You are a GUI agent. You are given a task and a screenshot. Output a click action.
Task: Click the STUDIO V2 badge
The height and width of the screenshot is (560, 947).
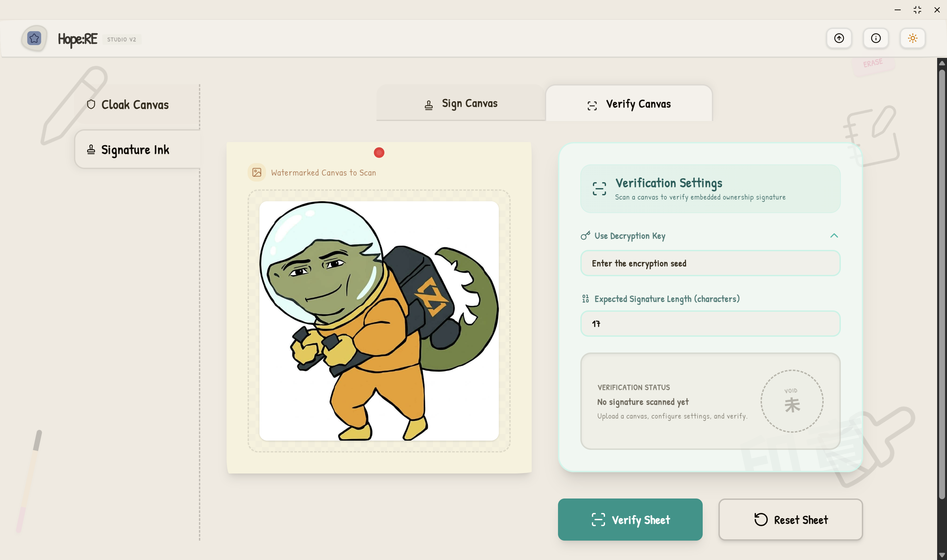(121, 39)
